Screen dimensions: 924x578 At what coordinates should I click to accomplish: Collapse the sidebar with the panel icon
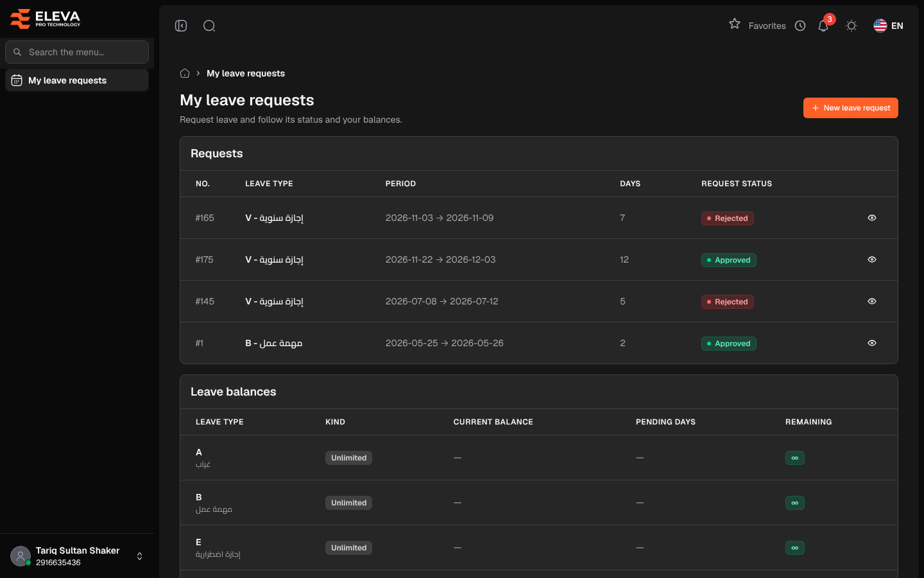181,26
